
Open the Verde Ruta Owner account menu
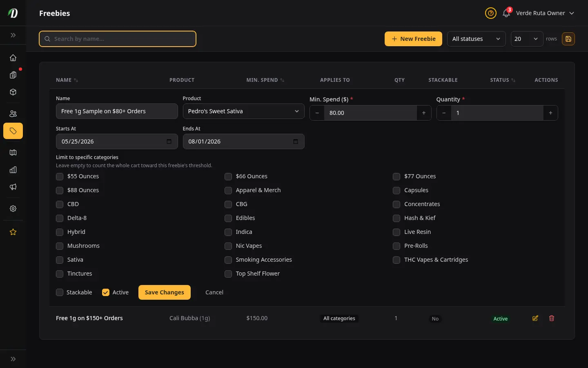tap(545, 13)
